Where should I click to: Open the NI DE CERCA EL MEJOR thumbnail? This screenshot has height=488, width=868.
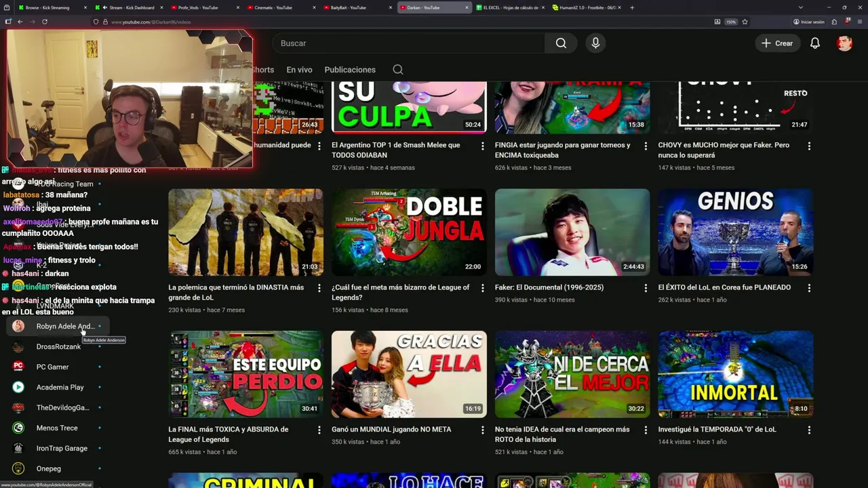point(572,374)
